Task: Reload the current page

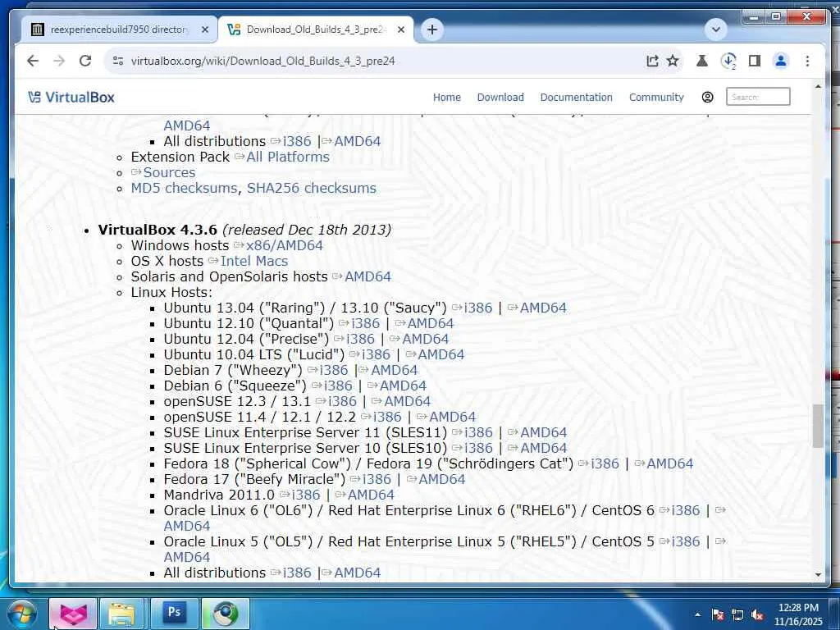Action: 85,61
